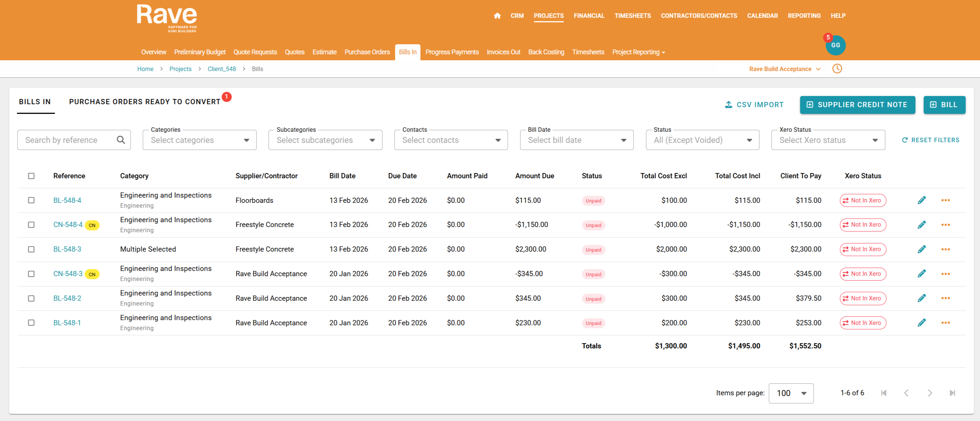Image resolution: width=980 pixels, height=421 pixels.
Task: Click the Search by reference field
Action: 68,140
